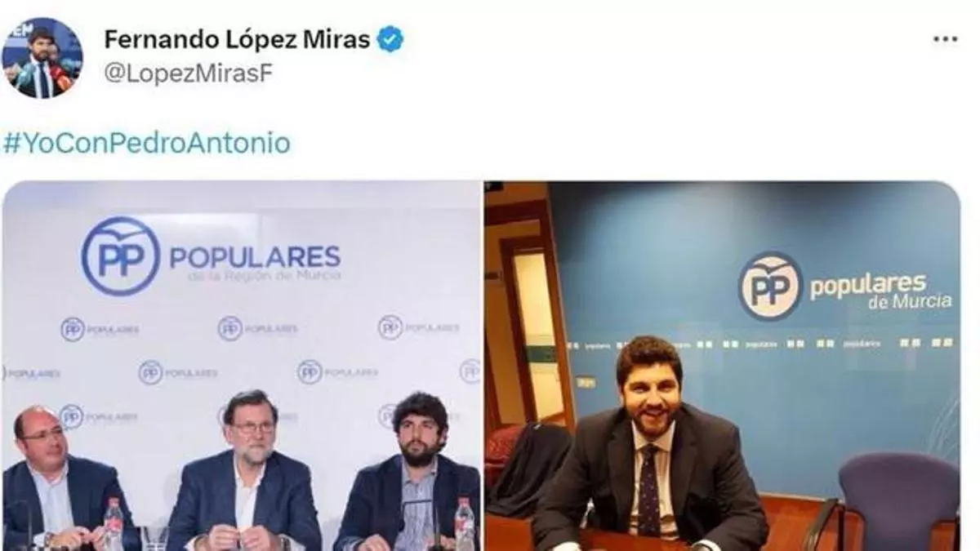Open the three-dot more options menu
Screen dimensions: 980x551
tap(946, 39)
